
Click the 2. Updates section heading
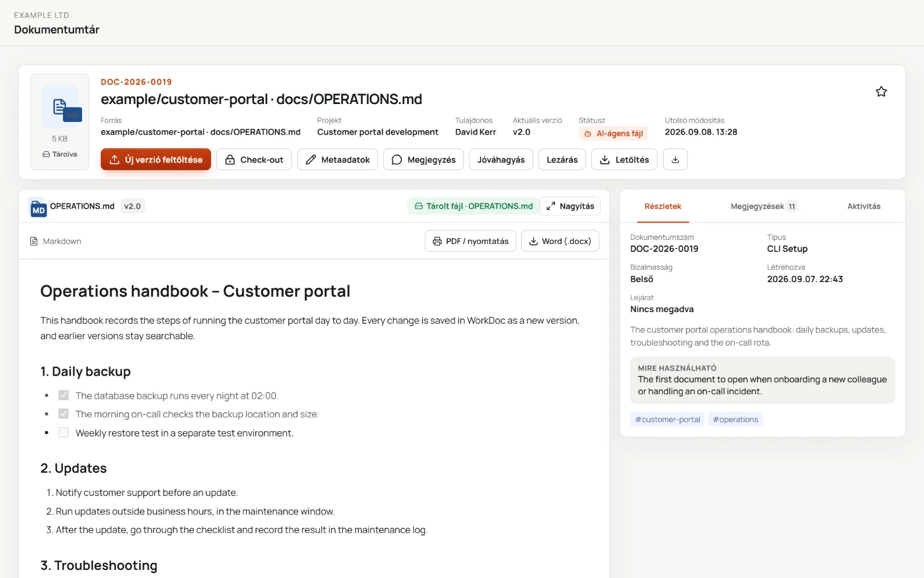pyautogui.click(x=73, y=468)
